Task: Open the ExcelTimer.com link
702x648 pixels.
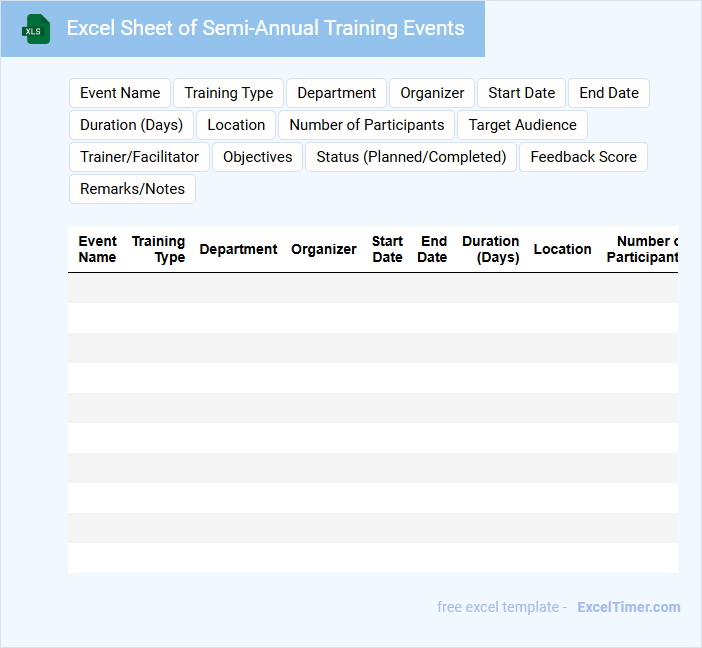Action: [x=629, y=607]
